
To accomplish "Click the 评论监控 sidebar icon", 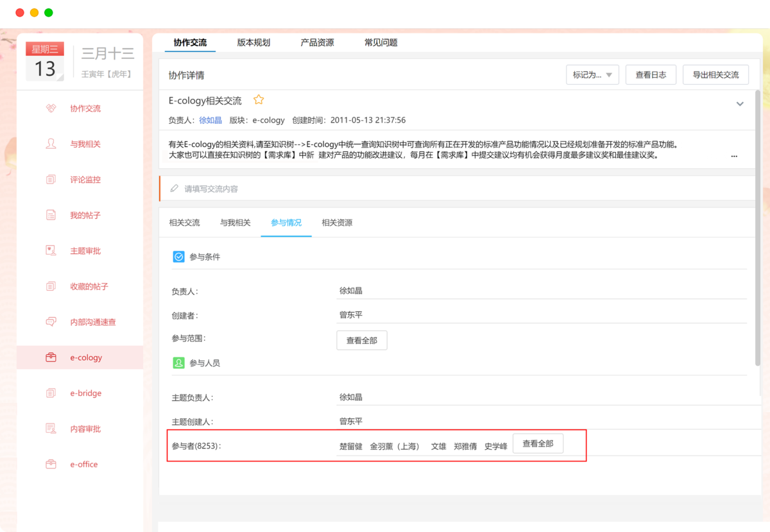I will click(x=51, y=180).
